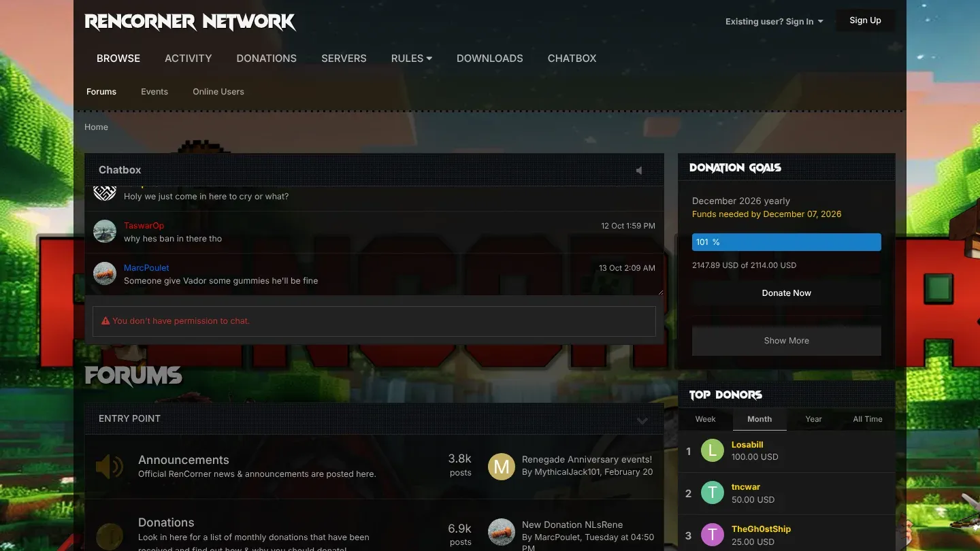Switch to the Online Users sub-tab
980x551 pixels.
click(218, 92)
